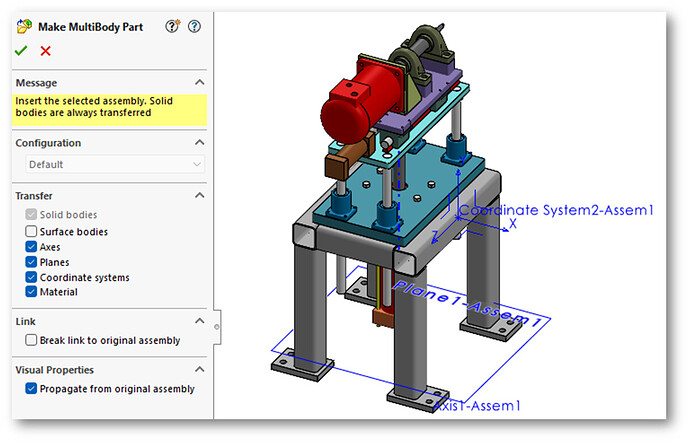
Task: Uncheck the Axes transfer option
Action: point(31,246)
